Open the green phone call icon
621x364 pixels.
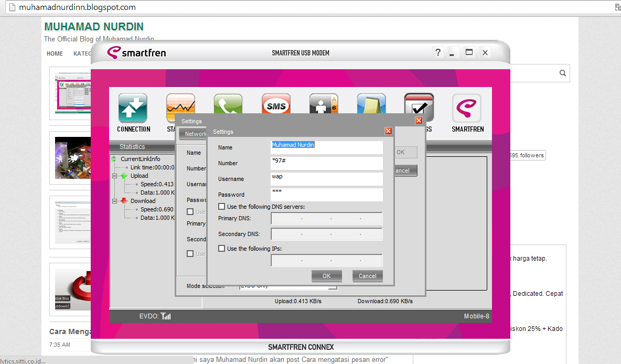tap(228, 103)
